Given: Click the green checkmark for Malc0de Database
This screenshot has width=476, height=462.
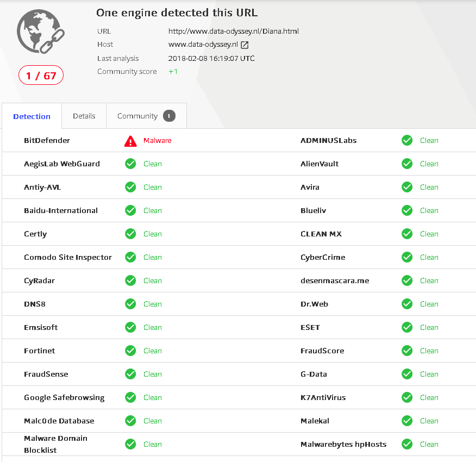Looking at the screenshot, I should (x=130, y=421).
